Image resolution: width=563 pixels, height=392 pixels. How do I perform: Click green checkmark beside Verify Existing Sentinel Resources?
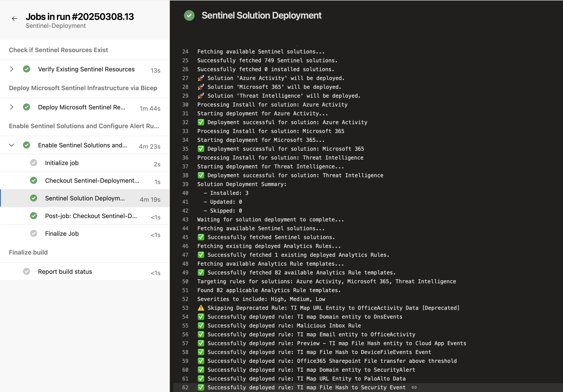point(27,69)
